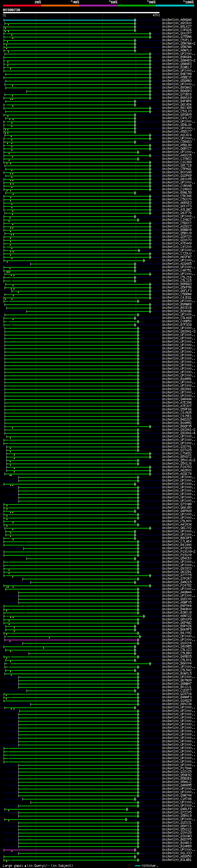Screen dimensions: 197x868
Task: Select the UniRef100_Q6BY27 entry
Action: pos(177,149)
